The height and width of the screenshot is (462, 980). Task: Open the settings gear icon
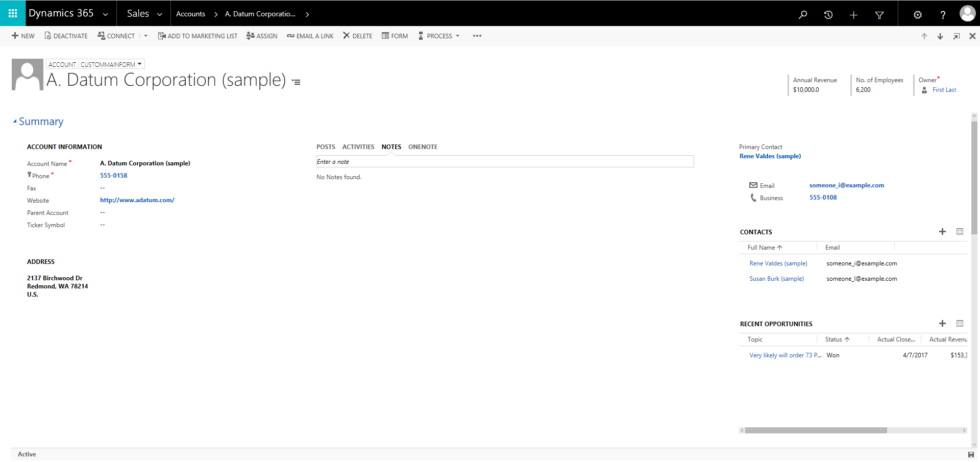click(x=917, y=14)
